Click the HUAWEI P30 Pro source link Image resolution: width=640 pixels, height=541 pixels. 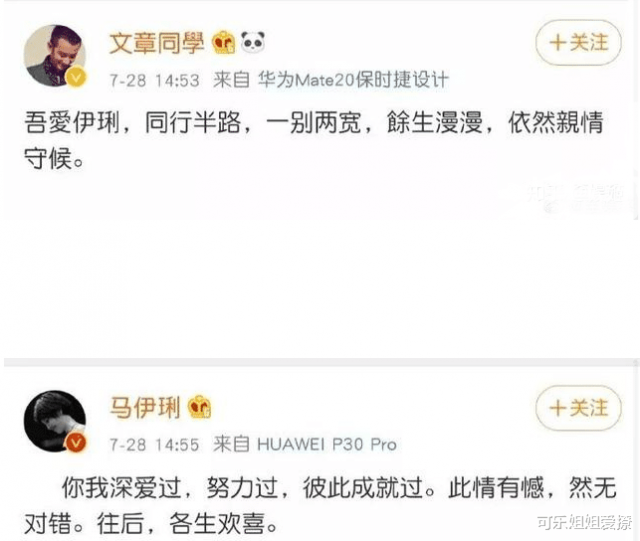[327, 444]
